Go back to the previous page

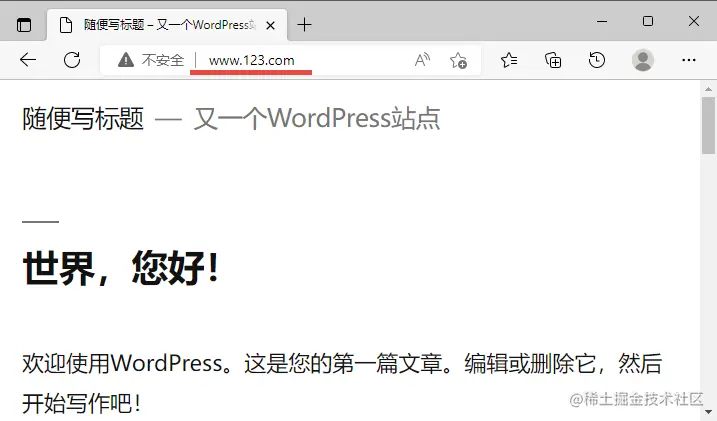tap(28, 60)
